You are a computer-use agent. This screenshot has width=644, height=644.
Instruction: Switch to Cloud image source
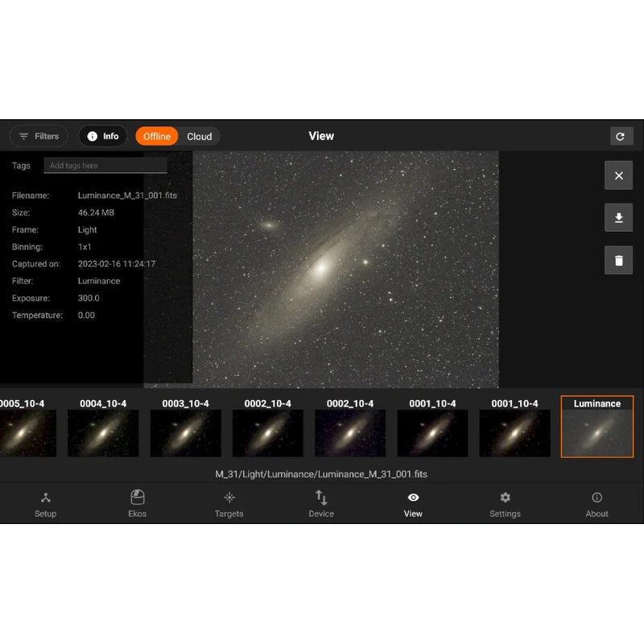(200, 136)
